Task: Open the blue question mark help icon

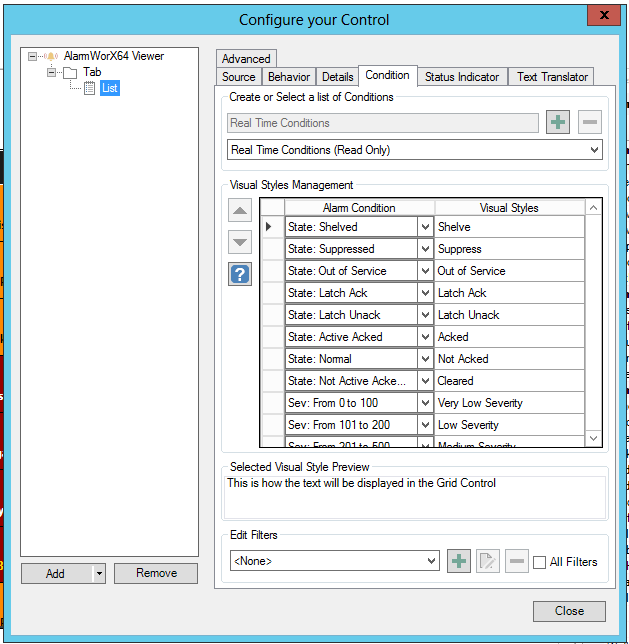Action: coord(240,274)
